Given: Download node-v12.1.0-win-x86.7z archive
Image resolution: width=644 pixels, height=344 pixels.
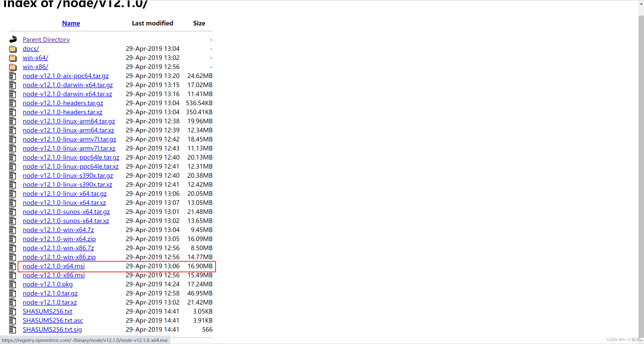Looking at the screenshot, I should [58, 248].
